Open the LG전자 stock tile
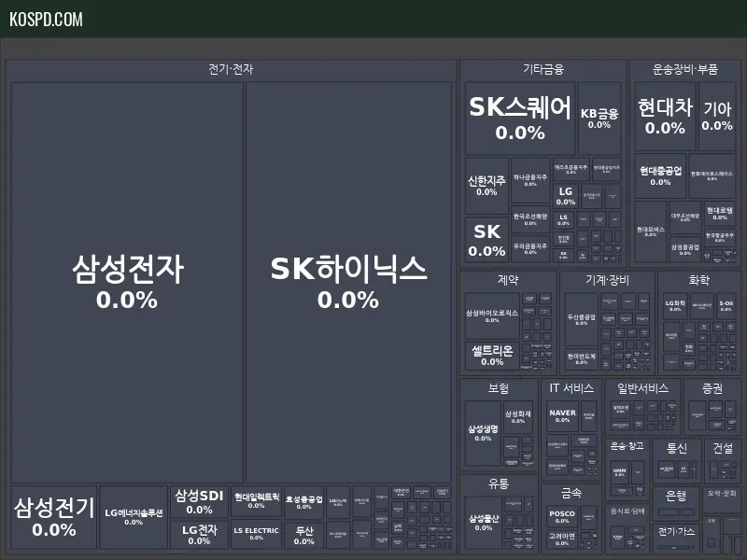The width and height of the screenshot is (747, 560). (199, 535)
